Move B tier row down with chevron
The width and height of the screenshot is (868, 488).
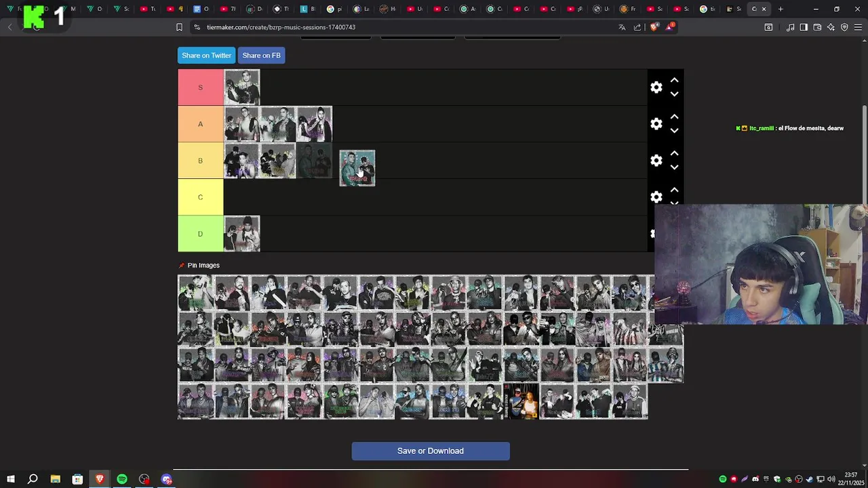point(674,167)
